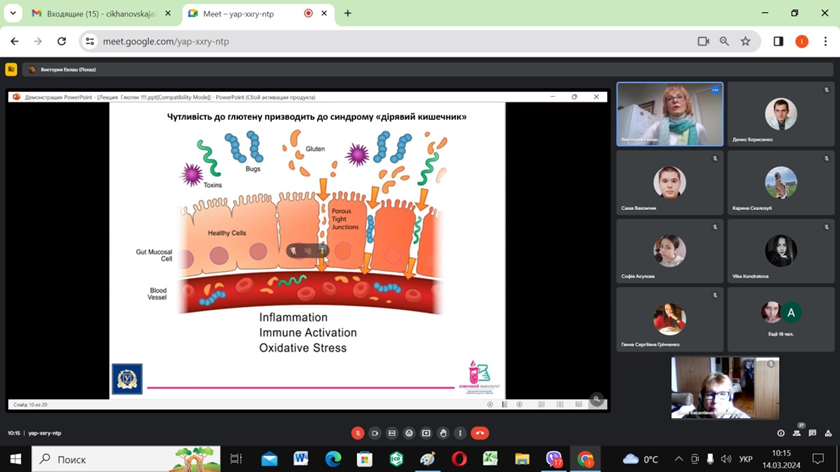This screenshot has height=472, width=840.
Task: Click the meet.google.com address bar
Action: [x=380, y=41]
